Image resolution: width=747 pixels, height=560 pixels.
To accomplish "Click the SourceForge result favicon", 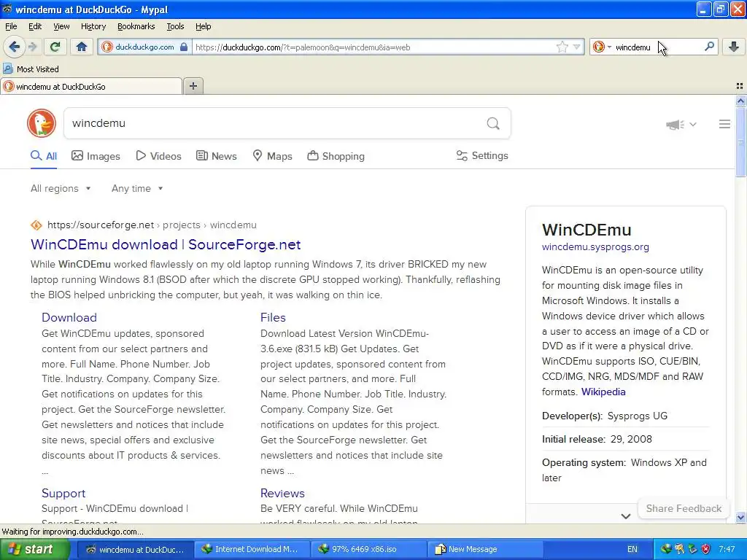I will coord(36,225).
